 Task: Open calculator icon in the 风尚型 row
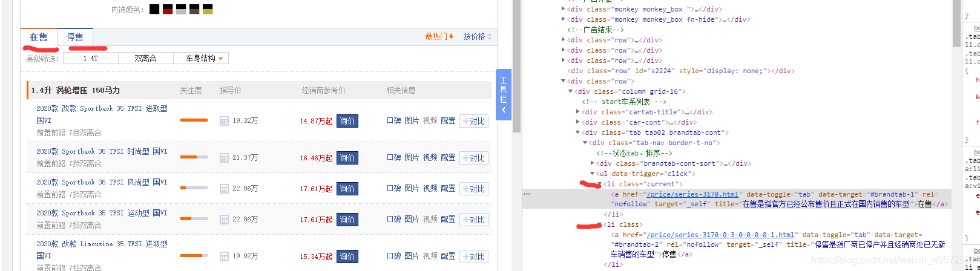224,189
